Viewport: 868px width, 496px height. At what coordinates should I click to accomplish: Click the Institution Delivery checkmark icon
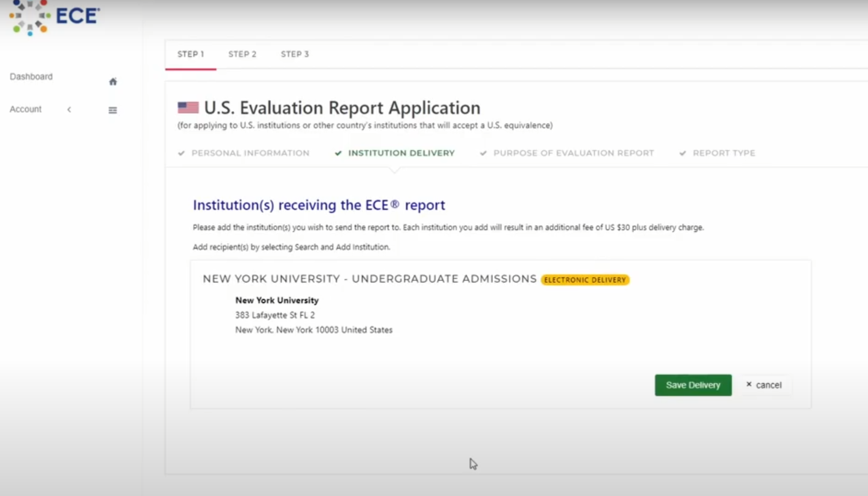pos(338,153)
